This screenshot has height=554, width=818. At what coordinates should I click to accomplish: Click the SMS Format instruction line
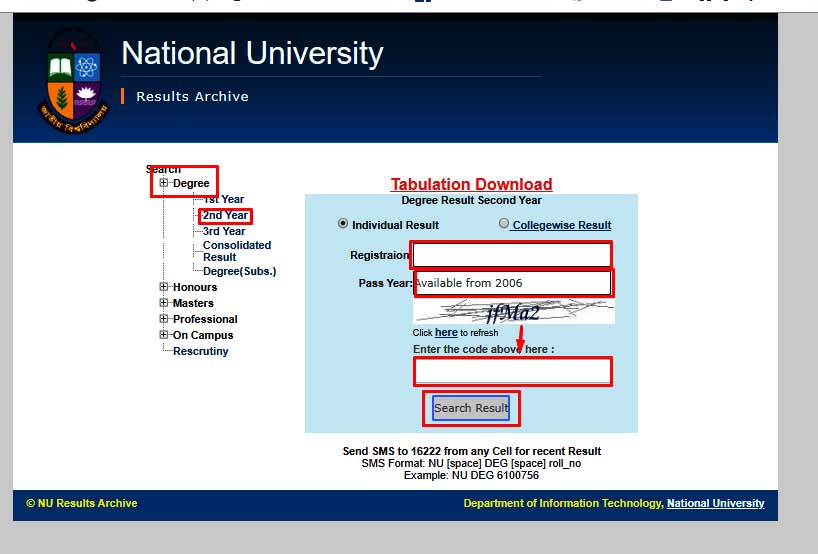pos(471,463)
